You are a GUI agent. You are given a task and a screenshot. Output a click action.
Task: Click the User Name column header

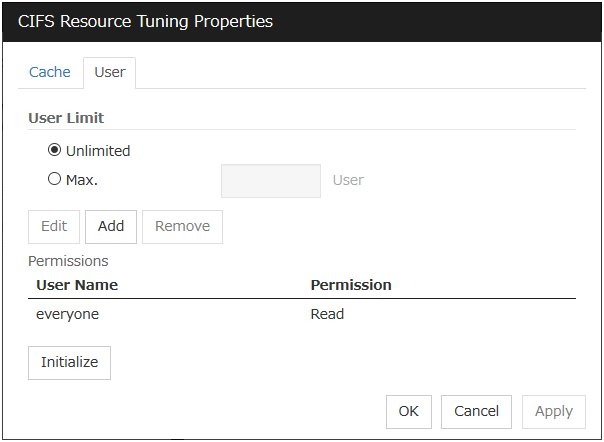click(77, 285)
